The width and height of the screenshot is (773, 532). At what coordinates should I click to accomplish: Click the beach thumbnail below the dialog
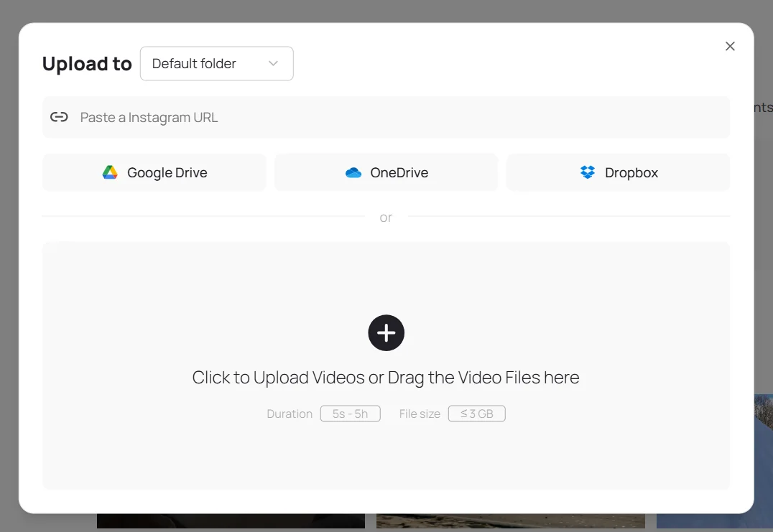pos(510,524)
